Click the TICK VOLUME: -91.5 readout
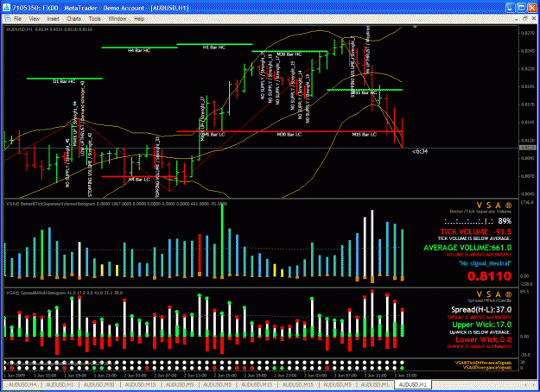The width and height of the screenshot is (540, 392). click(475, 231)
